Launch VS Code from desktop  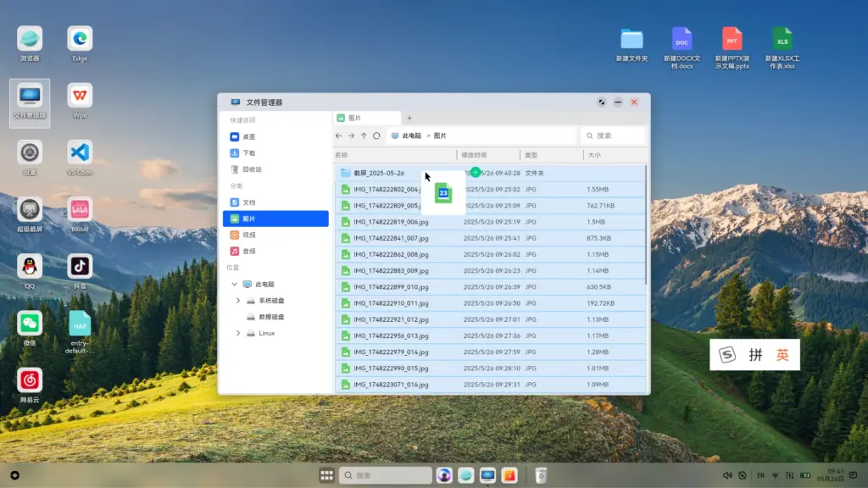80,153
